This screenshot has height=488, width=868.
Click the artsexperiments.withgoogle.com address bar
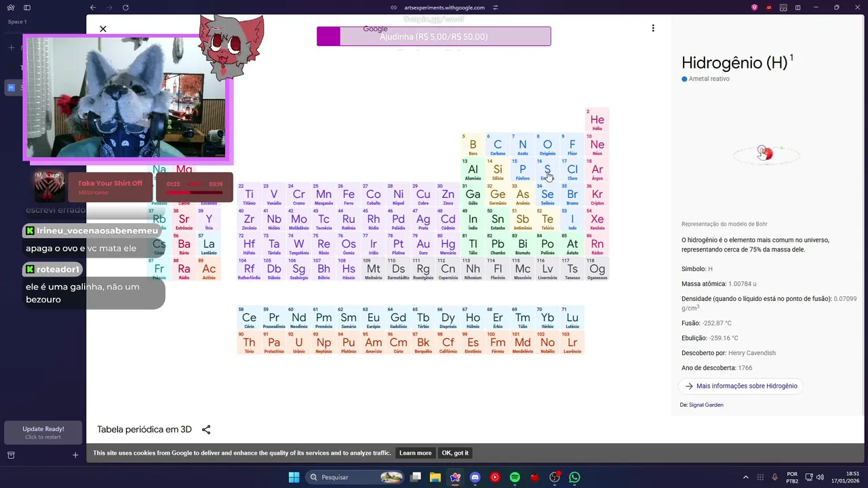click(x=444, y=7)
